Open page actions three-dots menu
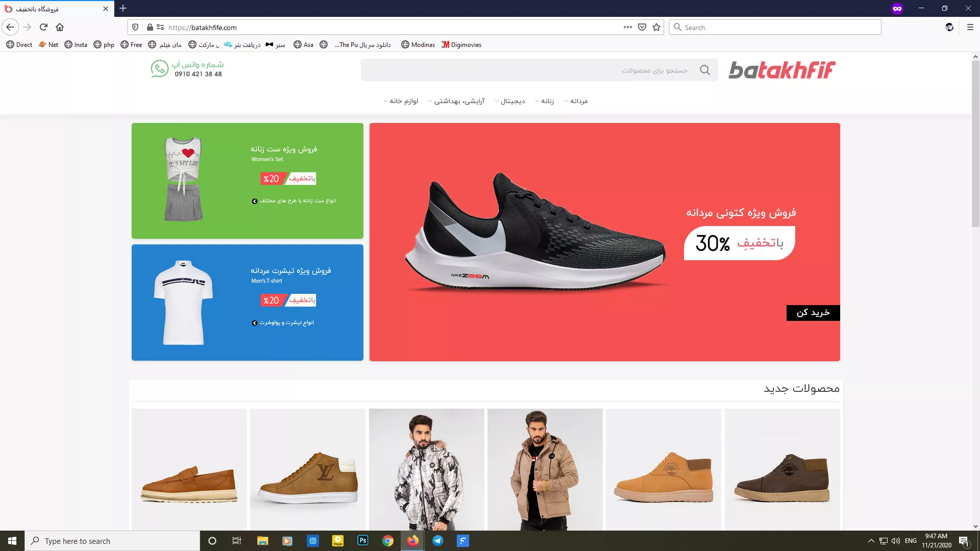The width and height of the screenshot is (980, 551). click(627, 27)
